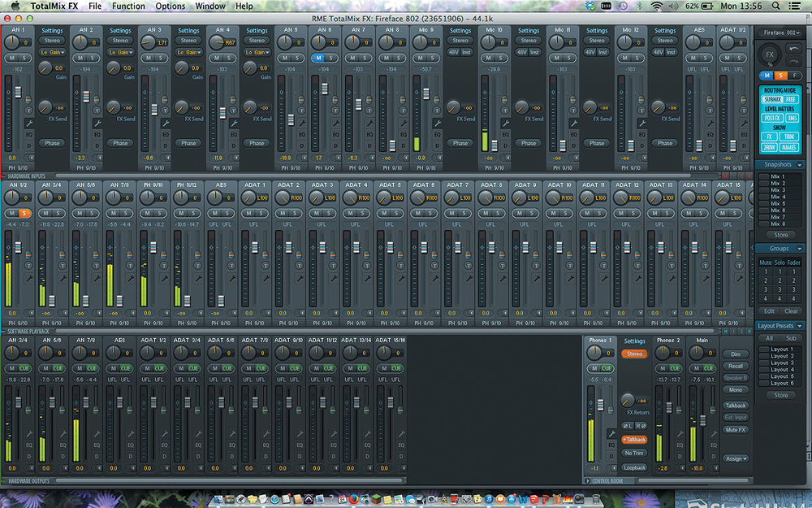Viewport: 812px width, 508px height.
Task: Click the Phase button on AN 1
Action: pyautogui.click(x=53, y=143)
